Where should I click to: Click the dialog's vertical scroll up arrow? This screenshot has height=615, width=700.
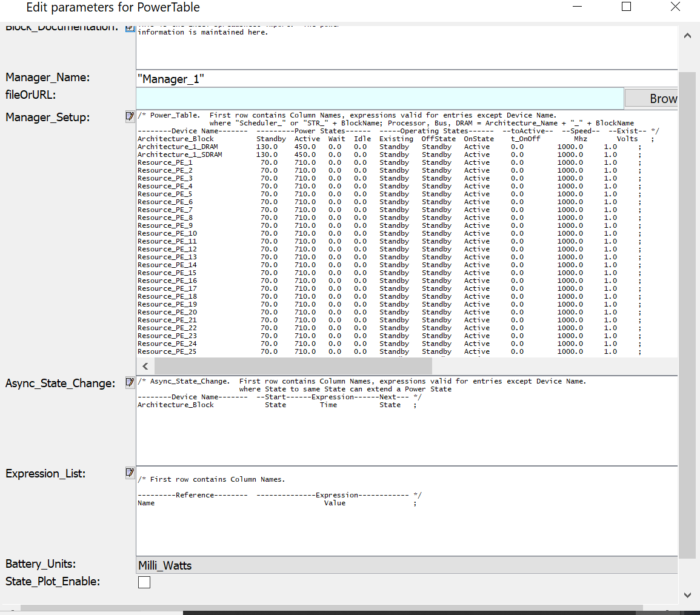(687, 36)
